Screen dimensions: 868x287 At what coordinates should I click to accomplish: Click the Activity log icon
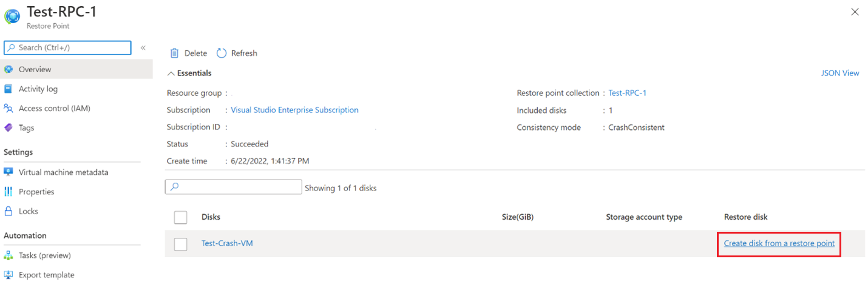(8, 89)
